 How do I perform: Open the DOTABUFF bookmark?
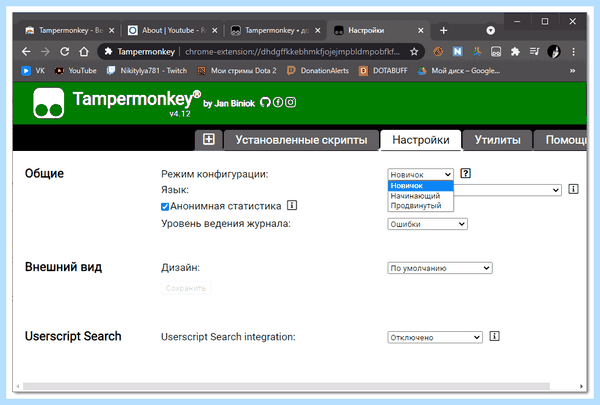click(x=383, y=71)
